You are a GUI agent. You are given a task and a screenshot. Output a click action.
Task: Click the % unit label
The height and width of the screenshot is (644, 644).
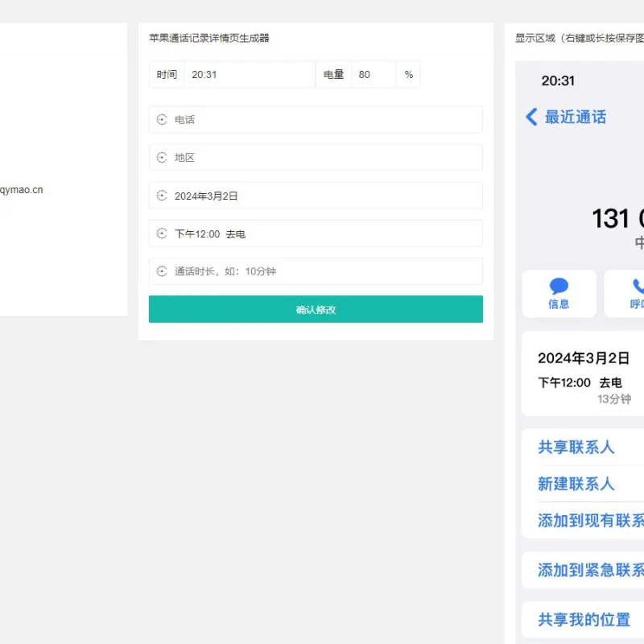(x=408, y=74)
